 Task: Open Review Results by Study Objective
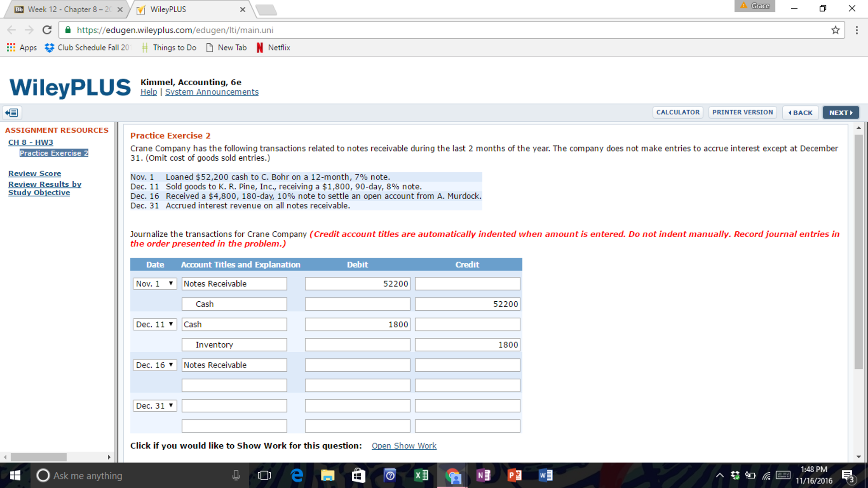tap(45, 188)
